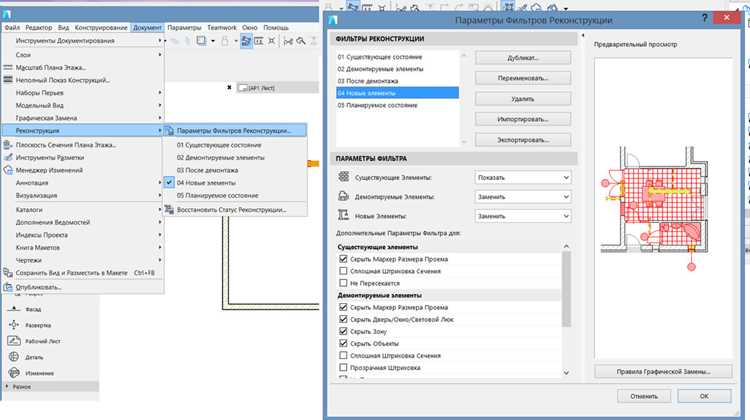
Task: Click the filter parameters list scrollbar
Action: tap(566, 288)
